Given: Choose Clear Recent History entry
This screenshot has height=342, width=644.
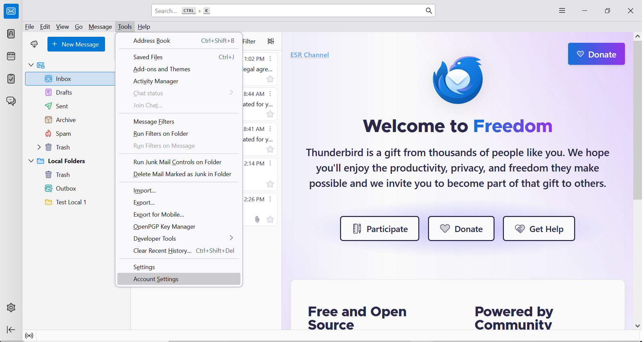Looking at the screenshot, I should (179, 251).
